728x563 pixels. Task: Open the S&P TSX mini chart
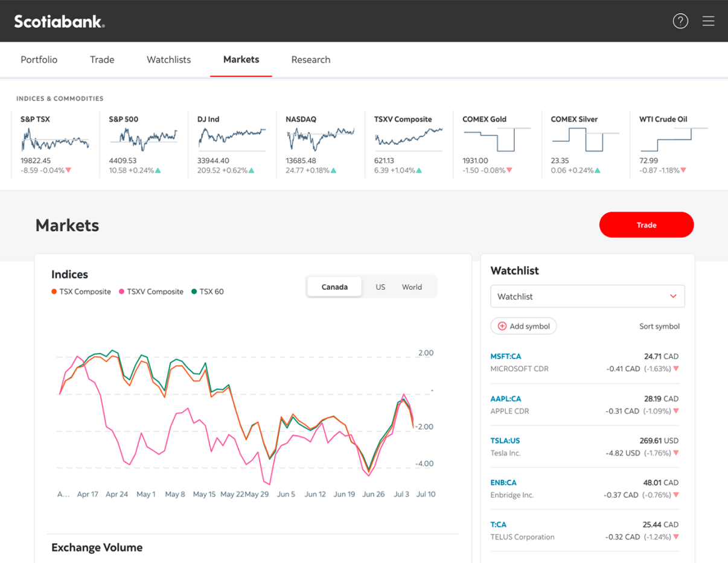click(x=55, y=141)
